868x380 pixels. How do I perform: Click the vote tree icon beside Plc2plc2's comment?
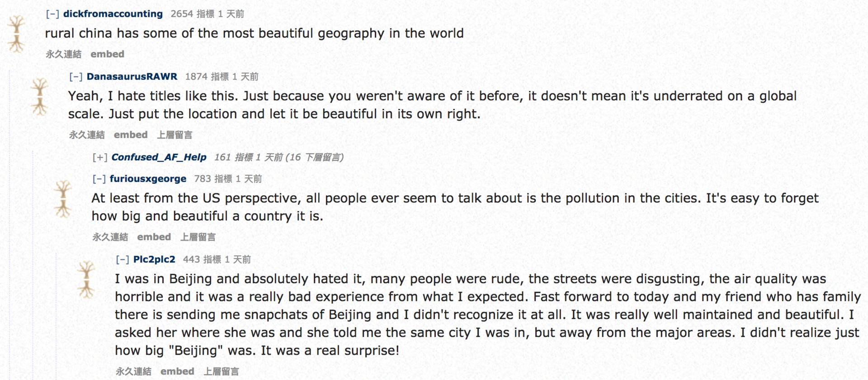pos(86,279)
